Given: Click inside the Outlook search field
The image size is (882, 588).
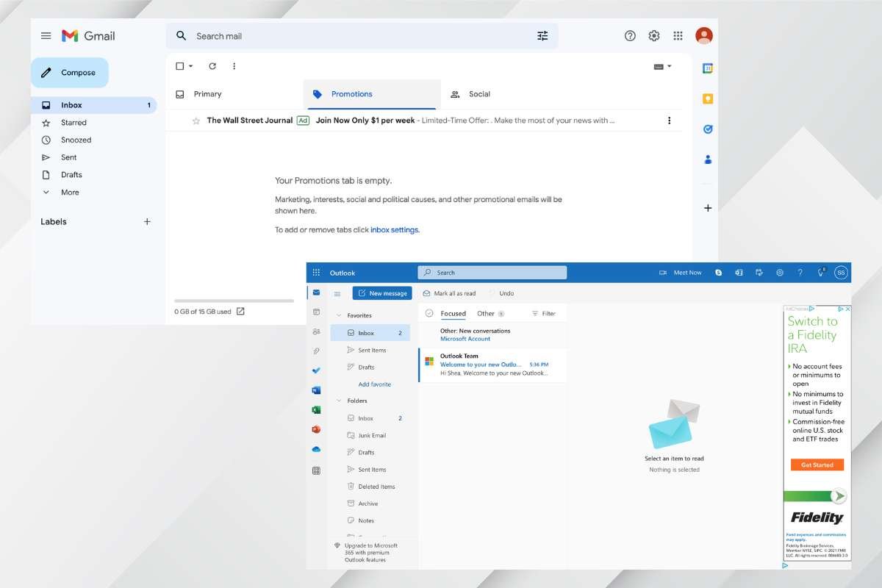Looking at the screenshot, I should tap(491, 272).
